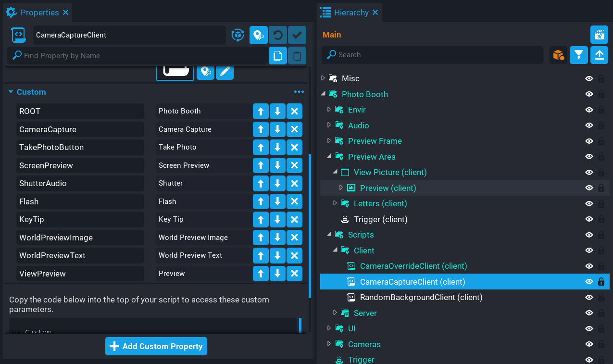Collapse the Custom properties section

(11, 92)
